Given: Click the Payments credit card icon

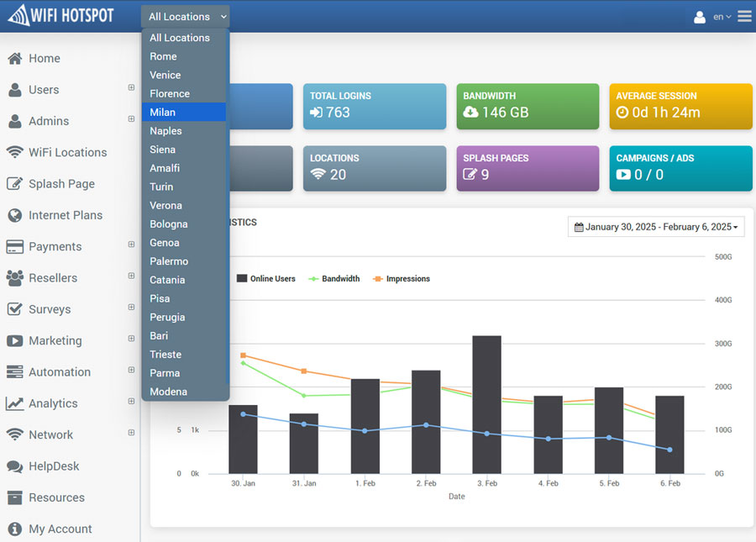Looking at the screenshot, I should point(14,247).
